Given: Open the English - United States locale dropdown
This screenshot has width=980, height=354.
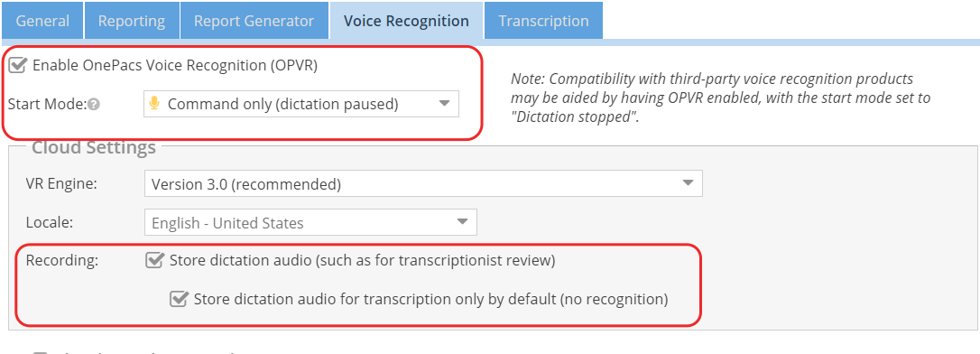Looking at the screenshot, I should (310, 222).
